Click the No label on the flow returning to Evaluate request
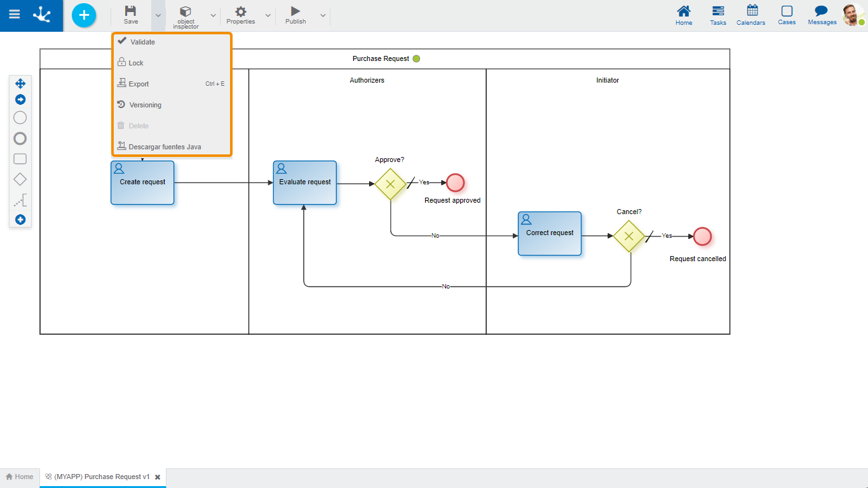868x488 pixels. click(x=446, y=287)
